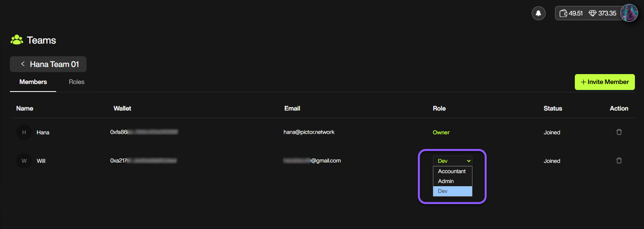Click the wallet balance 49.51 icon

point(563,13)
